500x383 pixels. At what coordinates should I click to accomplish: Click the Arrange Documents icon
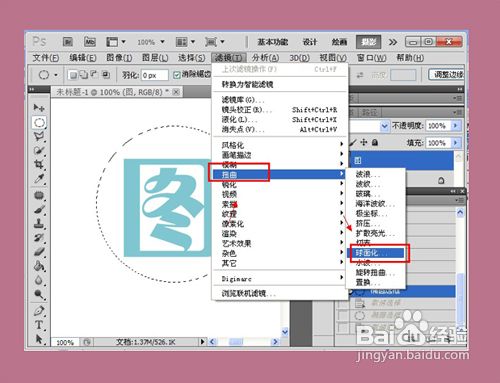coord(182,42)
